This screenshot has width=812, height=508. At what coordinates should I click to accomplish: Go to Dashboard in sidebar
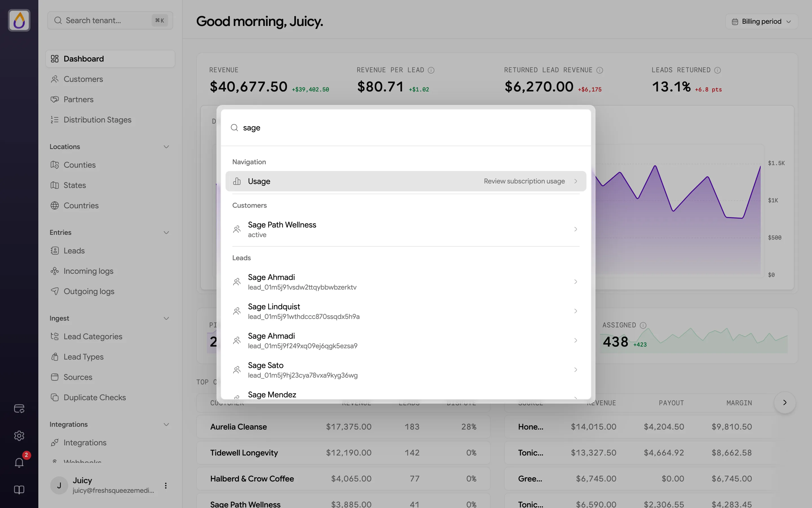[x=110, y=59]
